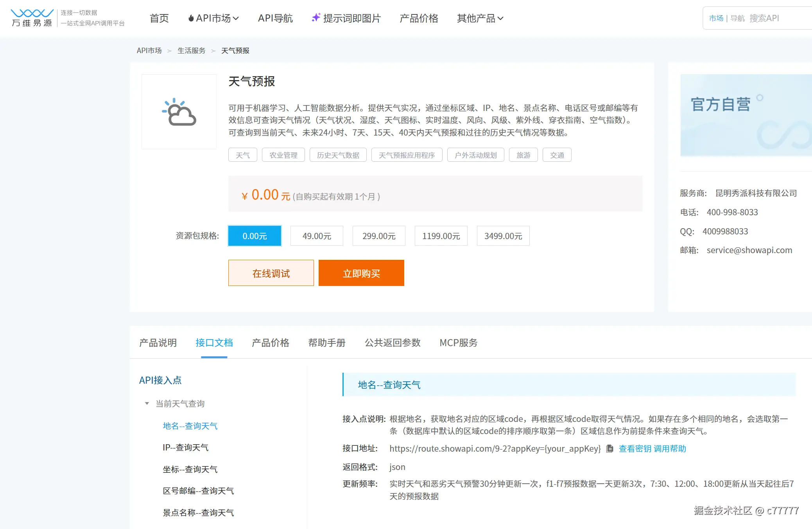Click the 在线调试 button
This screenshot has height=529, width=812.
pos(271,273)
